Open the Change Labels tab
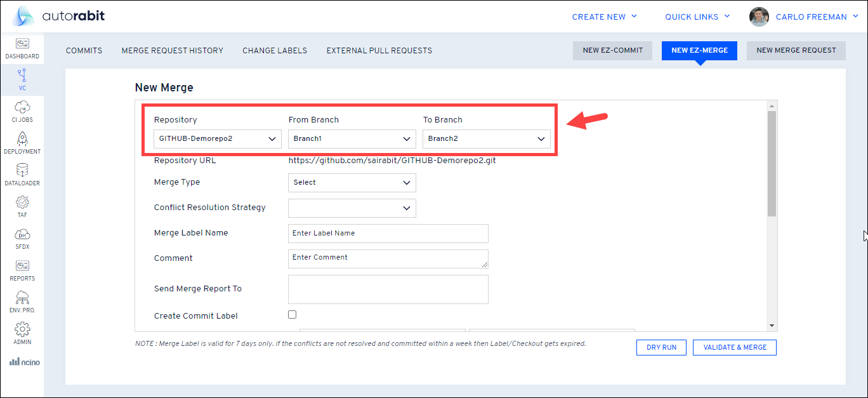 [x=275, y=51]
